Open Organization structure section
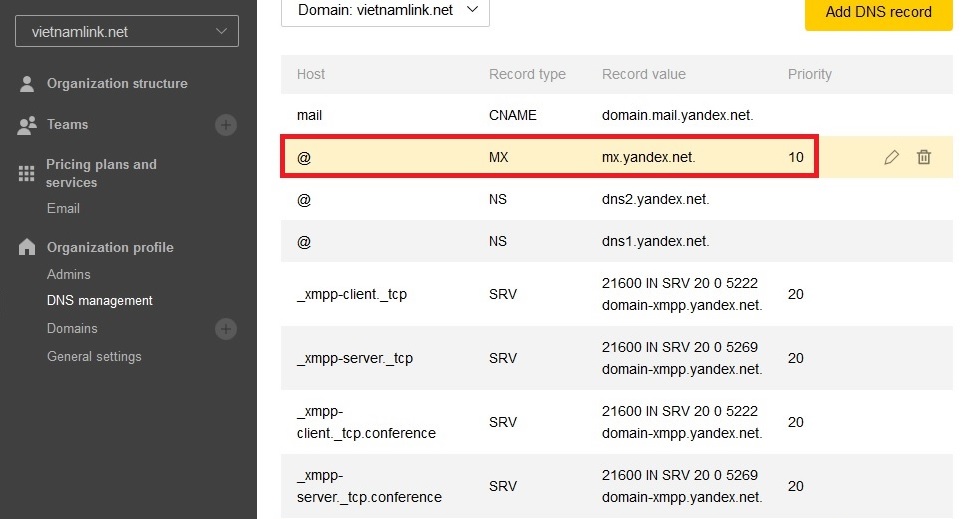This screenshot has height=519, width=969. click(117, 83)
